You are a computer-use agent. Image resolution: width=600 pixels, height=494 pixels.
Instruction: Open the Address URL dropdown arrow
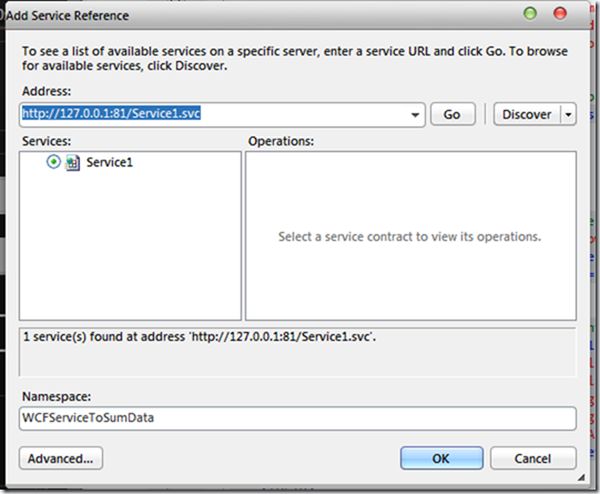coord(416,115)
